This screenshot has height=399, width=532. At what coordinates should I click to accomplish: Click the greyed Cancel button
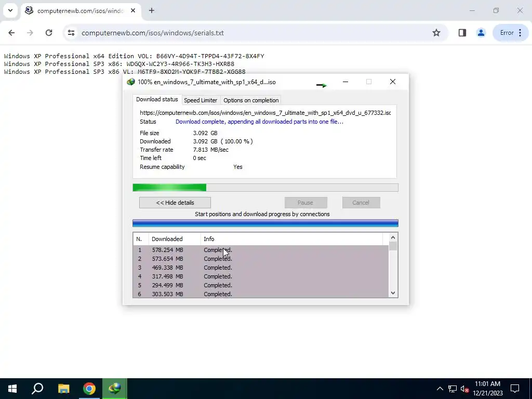tap(361, 203)
